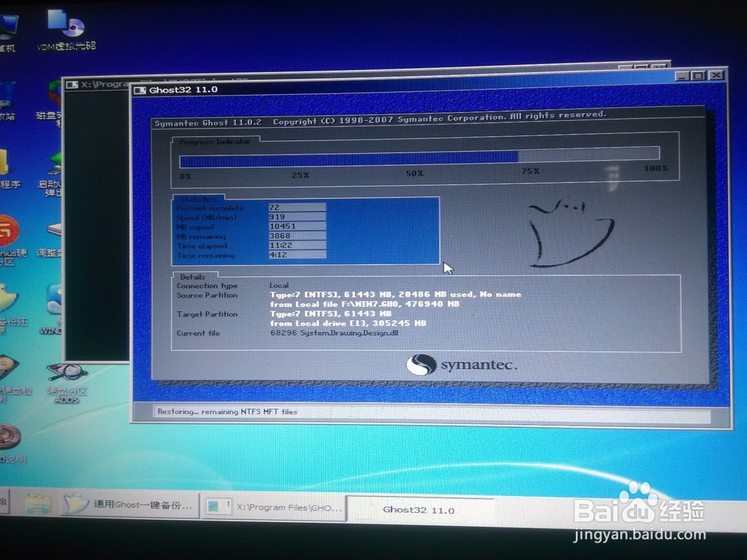Click the restore progress indicator bar
Screen dimensions: 747x560
(x=419, y=157)
